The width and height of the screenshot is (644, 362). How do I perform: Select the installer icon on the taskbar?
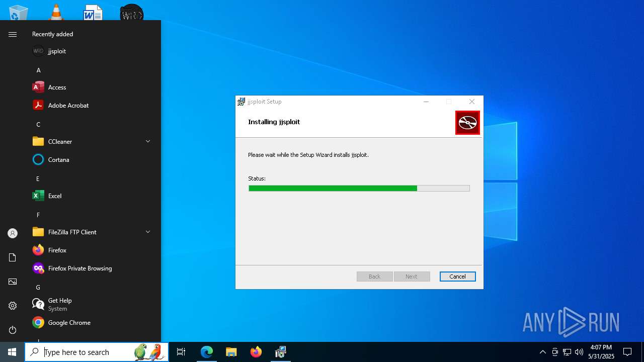281,352
